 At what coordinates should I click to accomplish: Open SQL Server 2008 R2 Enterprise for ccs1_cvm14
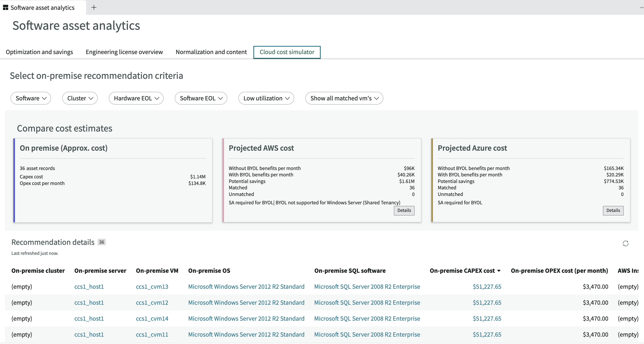367,318
